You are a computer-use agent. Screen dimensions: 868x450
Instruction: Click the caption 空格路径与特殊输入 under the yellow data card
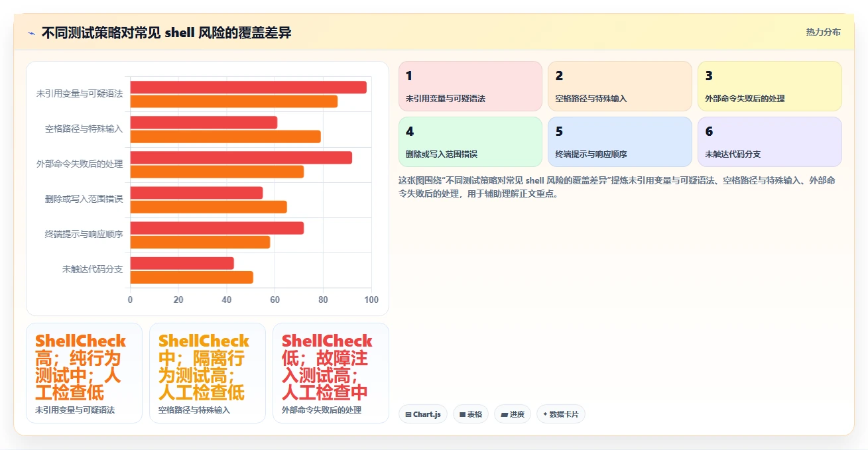point(194,410)
